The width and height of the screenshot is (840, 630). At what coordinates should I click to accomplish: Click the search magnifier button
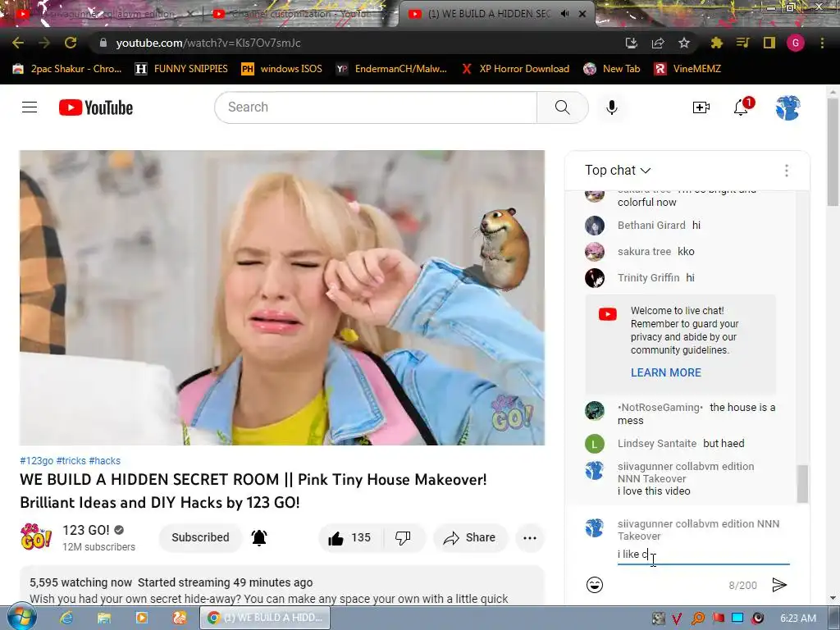pyautogui.click(x=563, y=107)
